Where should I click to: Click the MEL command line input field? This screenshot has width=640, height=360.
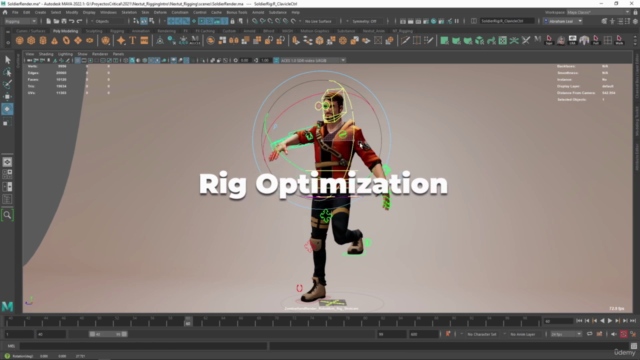143,346
